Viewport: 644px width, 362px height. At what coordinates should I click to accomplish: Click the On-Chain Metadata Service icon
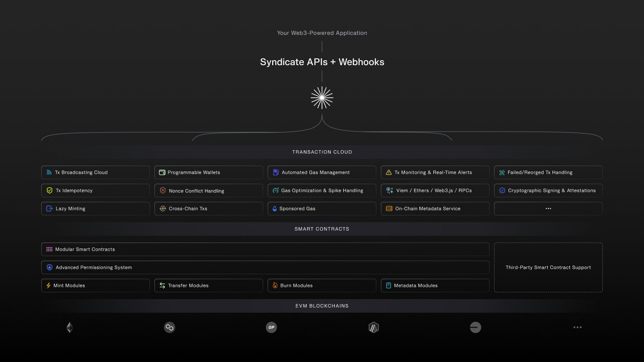click(389, 209)
